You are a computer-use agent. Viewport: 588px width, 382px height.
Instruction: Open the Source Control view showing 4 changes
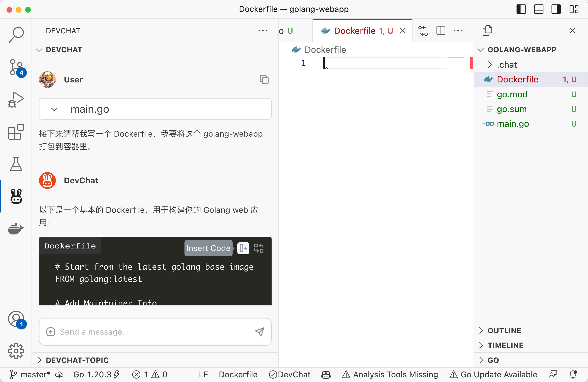point(16,67)
